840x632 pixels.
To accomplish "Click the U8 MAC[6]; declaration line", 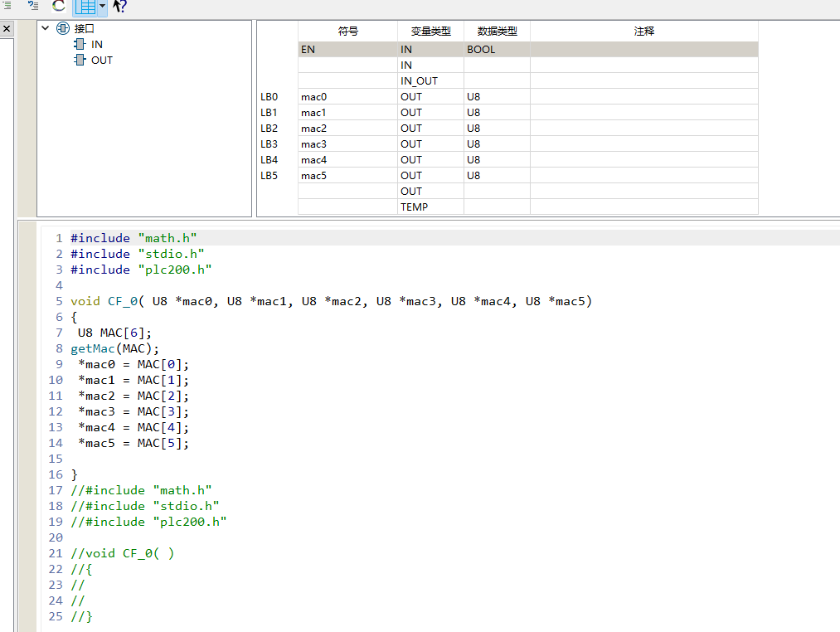I will [x=114, y=333].
